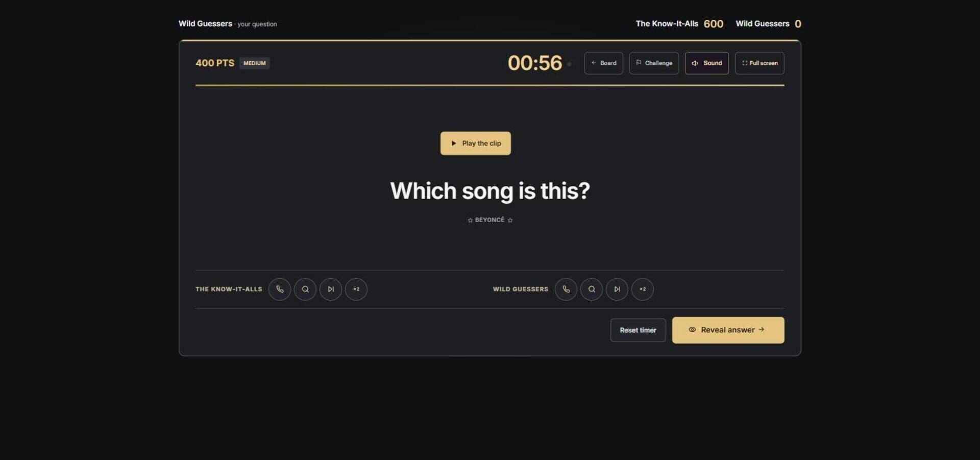Toggle the Sound button
The width and height of the screenshot is (980, 460).
click(x=706, y=63)
